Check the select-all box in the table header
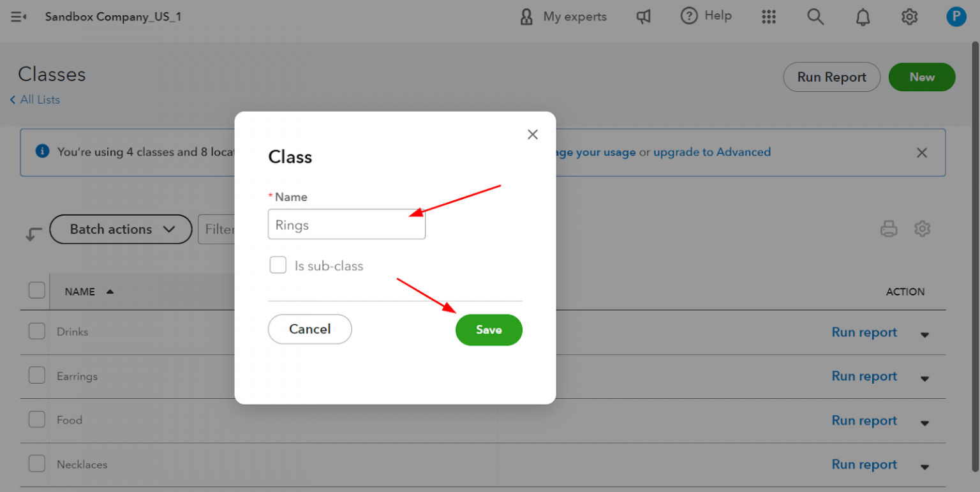The image size is (980, 492). pos(36,290)
